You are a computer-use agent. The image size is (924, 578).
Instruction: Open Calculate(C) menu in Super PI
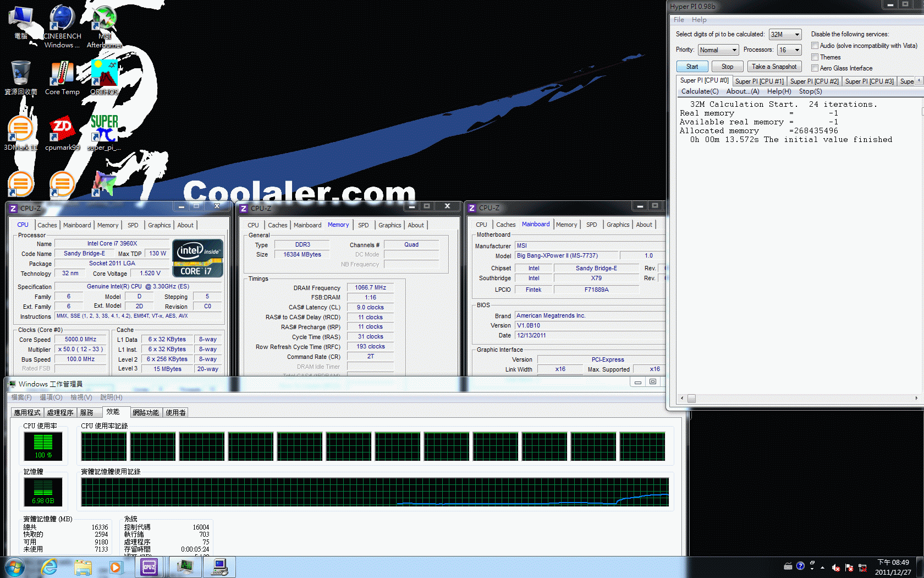click(x=700, y=91)
